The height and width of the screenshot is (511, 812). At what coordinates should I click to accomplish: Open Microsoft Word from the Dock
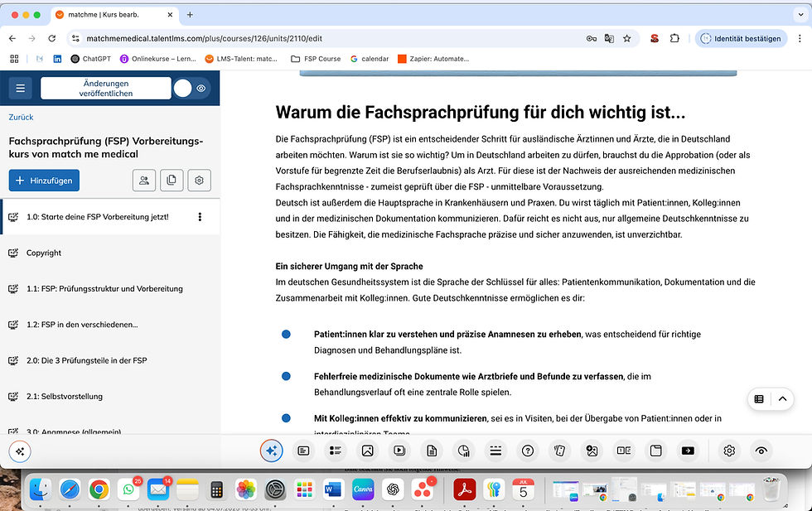(333, 489)
